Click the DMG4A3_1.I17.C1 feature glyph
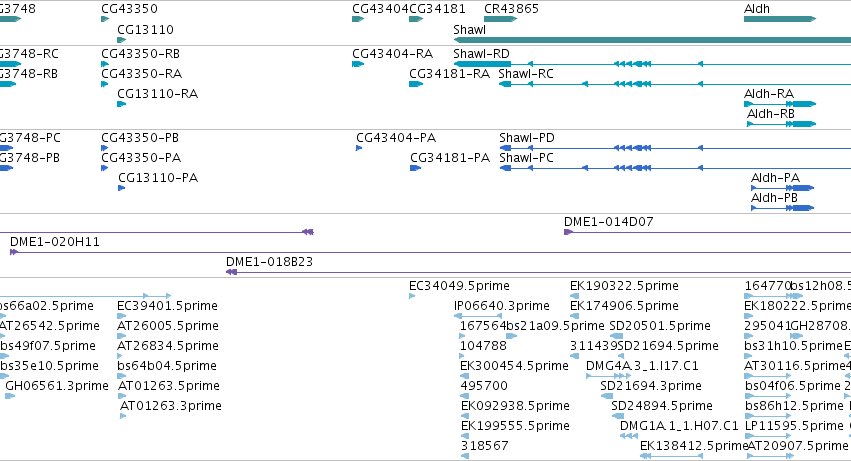Viewport: 851px width, 461px height. 608,376
